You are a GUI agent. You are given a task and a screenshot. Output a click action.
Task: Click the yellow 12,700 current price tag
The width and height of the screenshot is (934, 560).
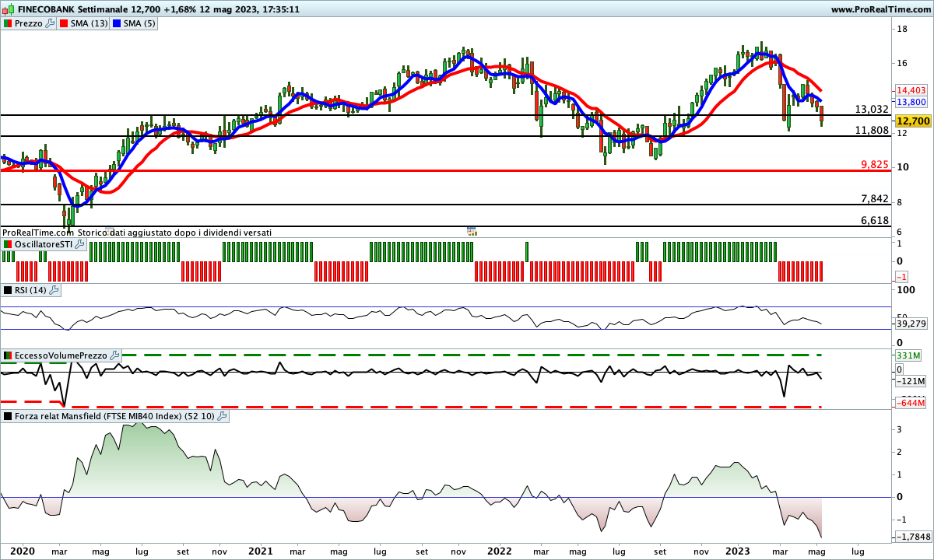[x=911, y=121]
